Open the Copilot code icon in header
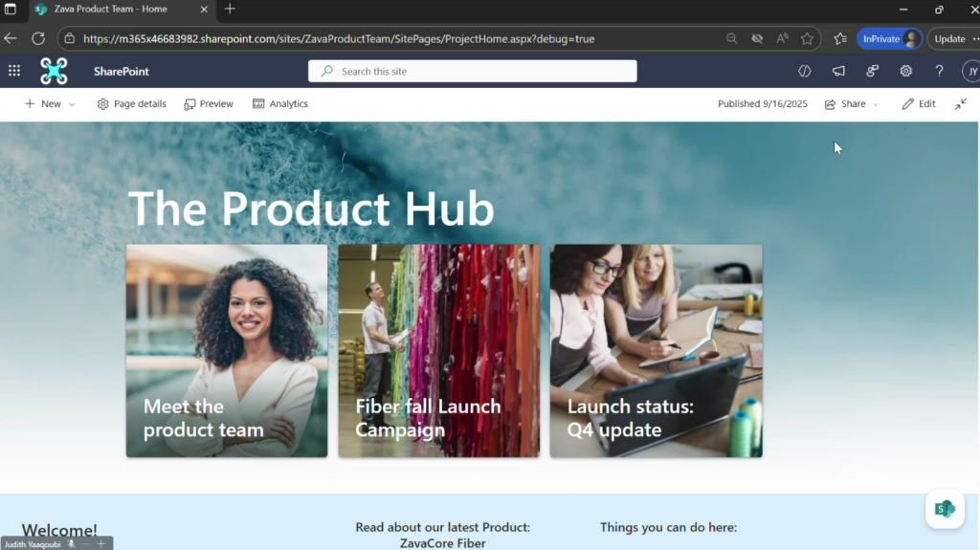Image resolution: width=980 pixels, height=550 pixels. 804,71
